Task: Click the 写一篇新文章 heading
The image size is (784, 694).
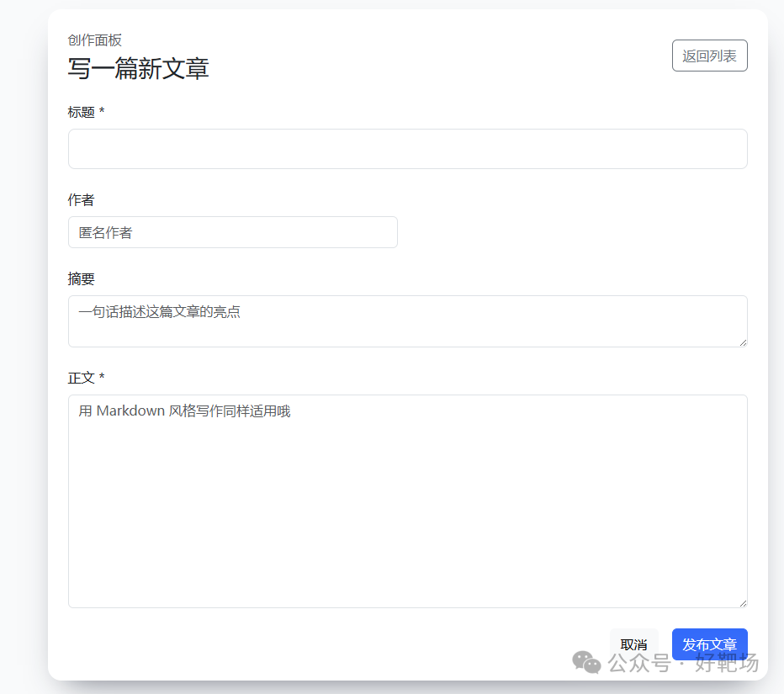Action: coord(138,68)
